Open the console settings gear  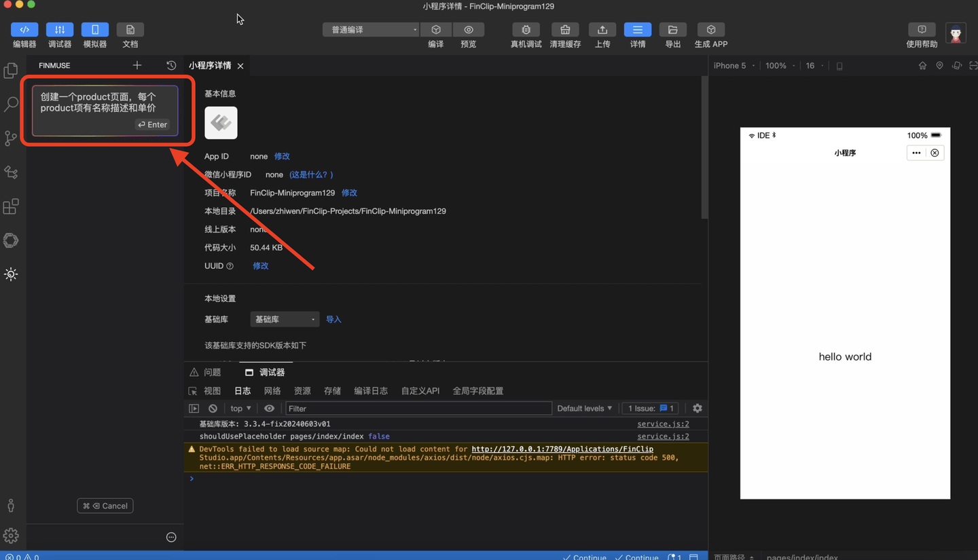point(697,408)
